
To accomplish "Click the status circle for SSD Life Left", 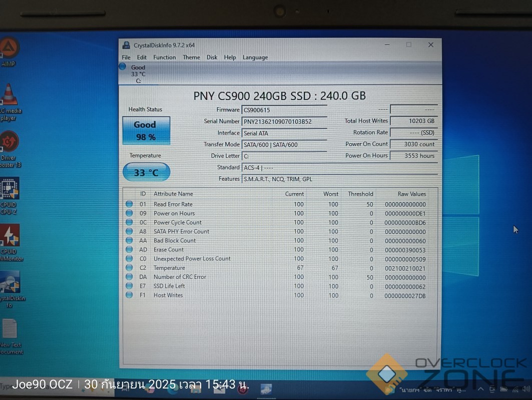I will click(x=129, y=286).
